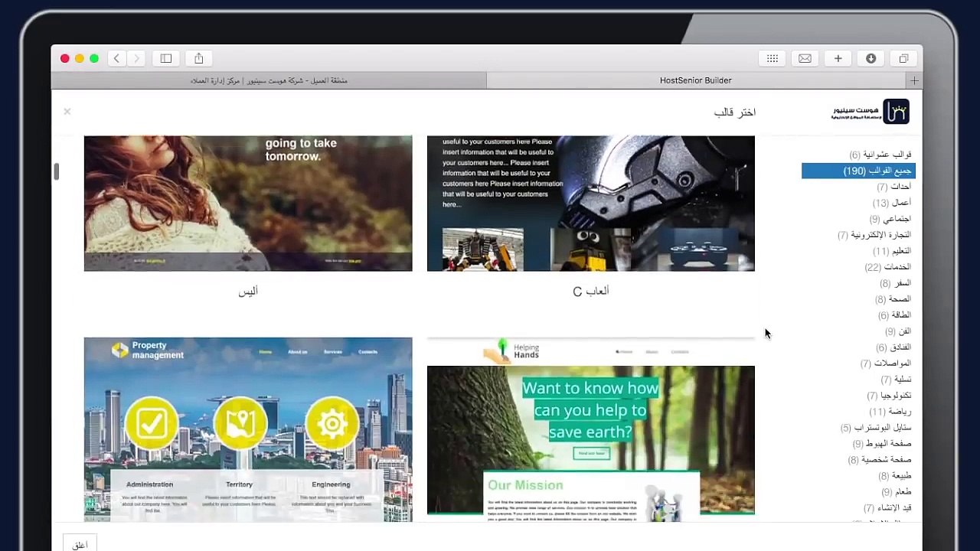Click Safari's forward arrow
This screenshot has height=551, width=980.
click(x=136, y=58)
